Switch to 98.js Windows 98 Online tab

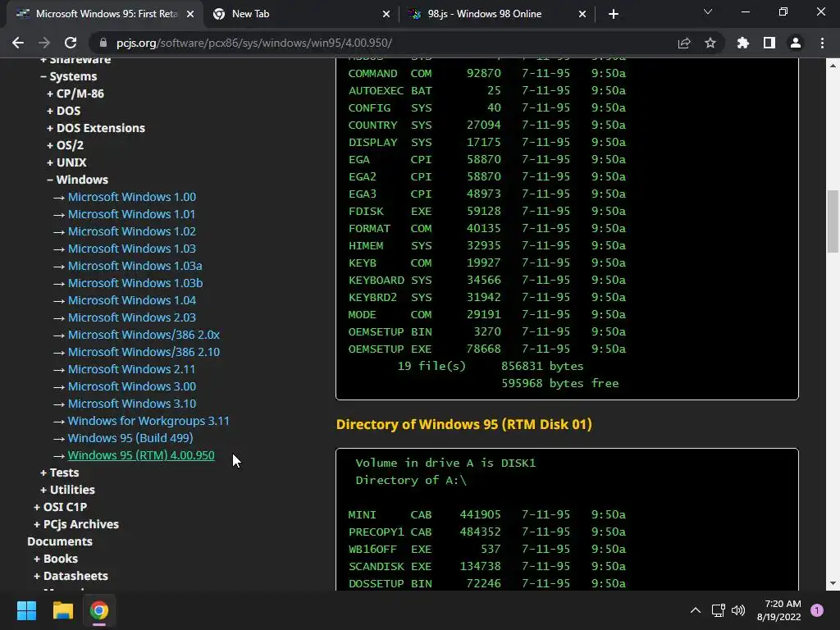pyautogui.click(x=497, y=14)
